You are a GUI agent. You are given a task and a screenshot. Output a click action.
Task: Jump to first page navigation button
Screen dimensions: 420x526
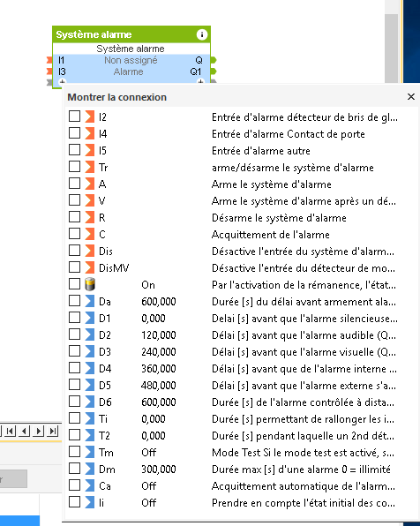(10, 431)
